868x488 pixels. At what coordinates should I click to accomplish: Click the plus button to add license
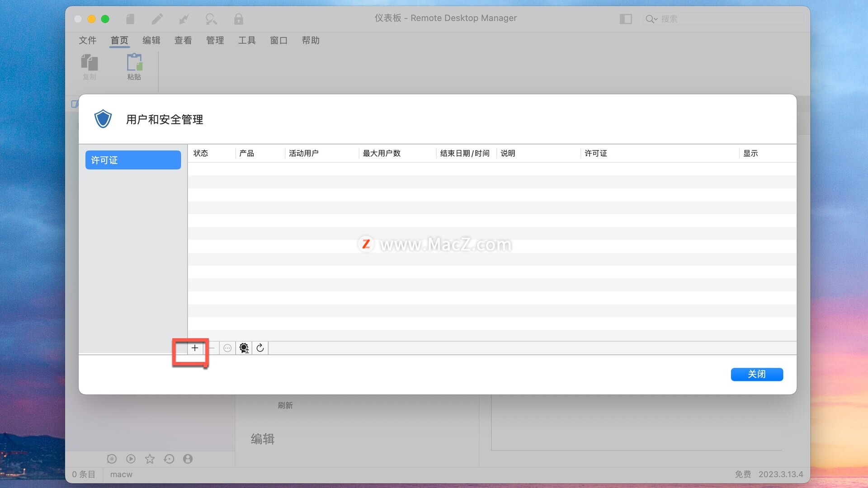(x=195, y=348)
